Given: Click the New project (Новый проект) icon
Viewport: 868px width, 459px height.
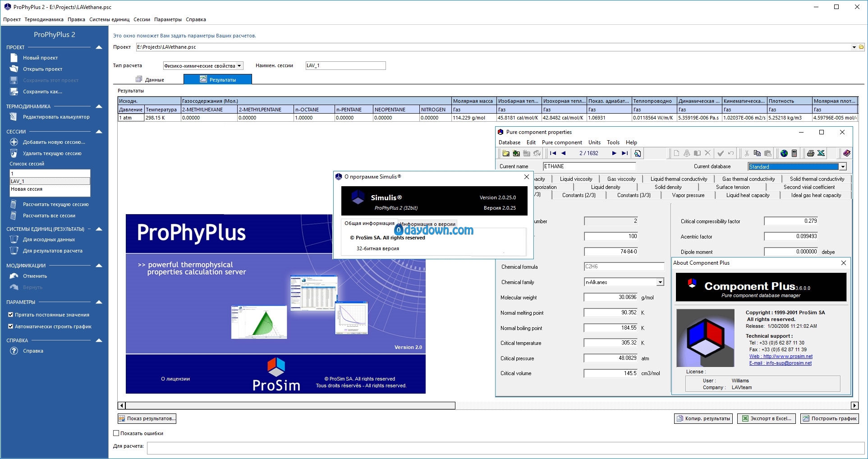Looking at the screenshot, I should [x=14, y=58].
